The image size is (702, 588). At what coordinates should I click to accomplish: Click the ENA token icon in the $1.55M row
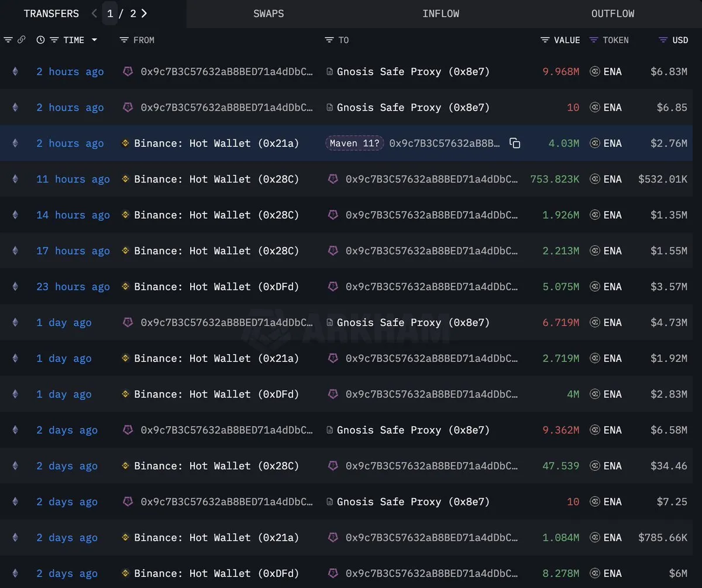595,251
